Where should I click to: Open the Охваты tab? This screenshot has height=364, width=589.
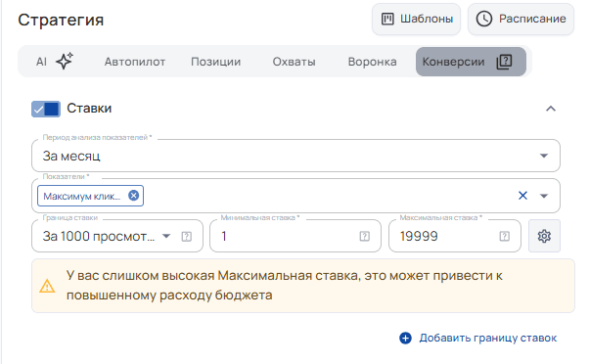294,62
